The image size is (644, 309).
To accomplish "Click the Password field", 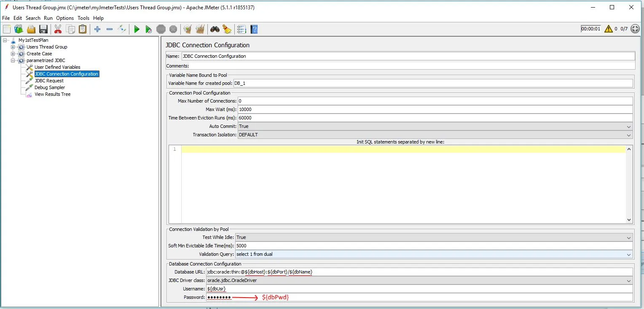I will 419,297.
